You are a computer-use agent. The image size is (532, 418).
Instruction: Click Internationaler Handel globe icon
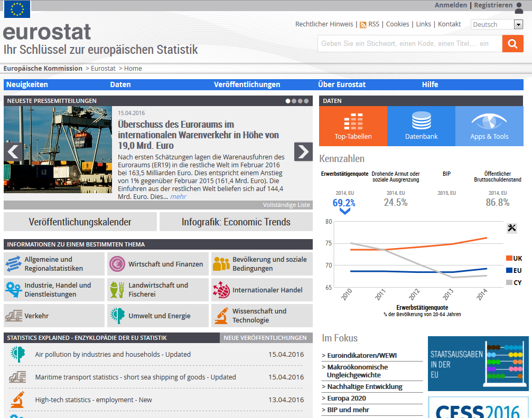[x=221, y=290]
